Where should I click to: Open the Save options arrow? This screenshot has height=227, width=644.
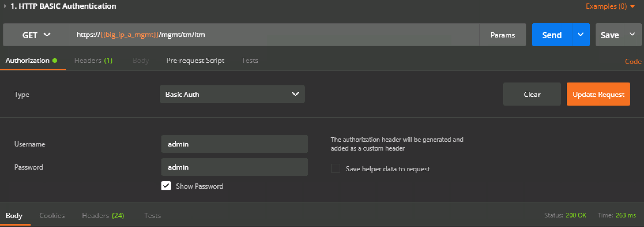(632, 35)
